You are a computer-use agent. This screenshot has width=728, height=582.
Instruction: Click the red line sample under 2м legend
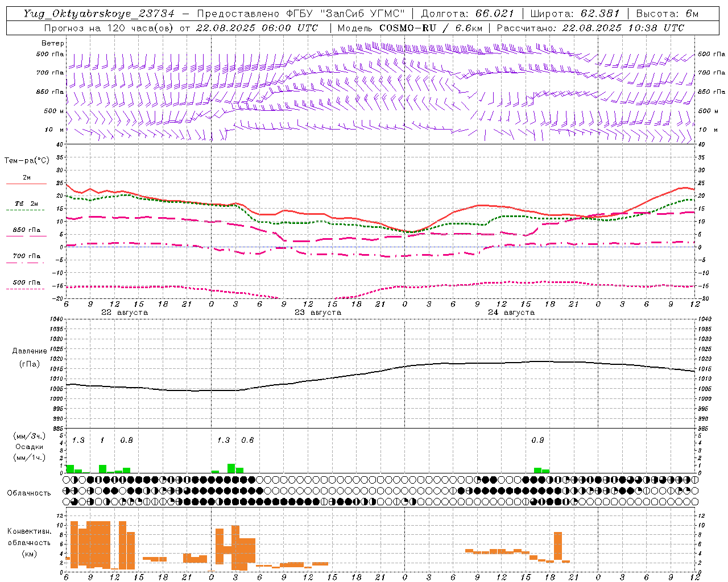coord(26,184)
